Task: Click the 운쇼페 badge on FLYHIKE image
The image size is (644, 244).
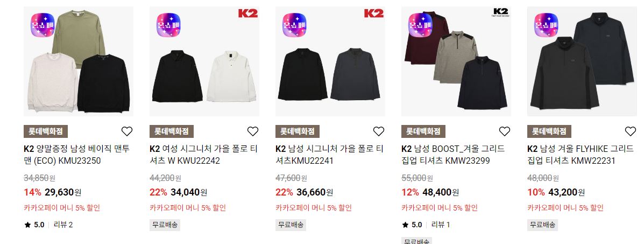Action: (x=546, y=25)
